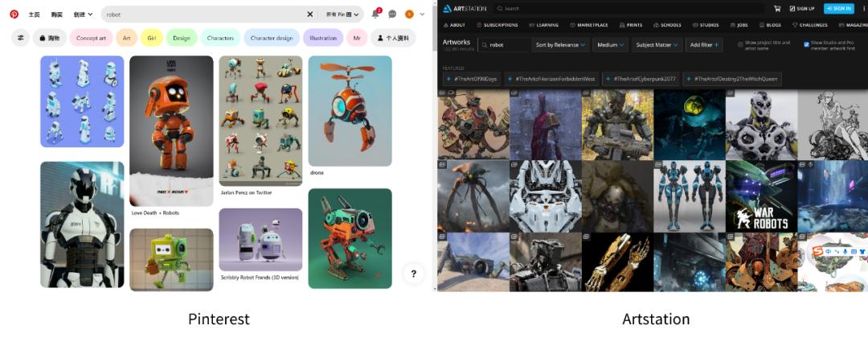Click plus on #TheArtOf98Days tag
Image resolution: width=868 pixels, height=342 pixels.
pos(448,80)
